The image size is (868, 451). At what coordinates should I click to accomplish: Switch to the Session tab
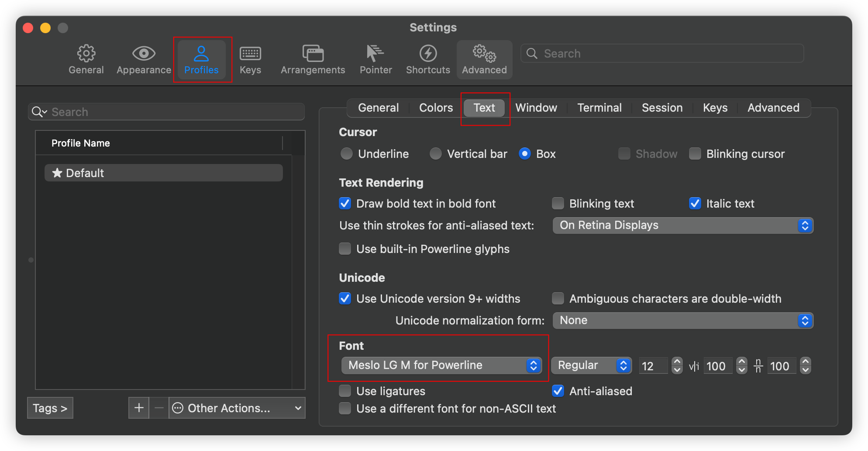click(x=662, y=108)
